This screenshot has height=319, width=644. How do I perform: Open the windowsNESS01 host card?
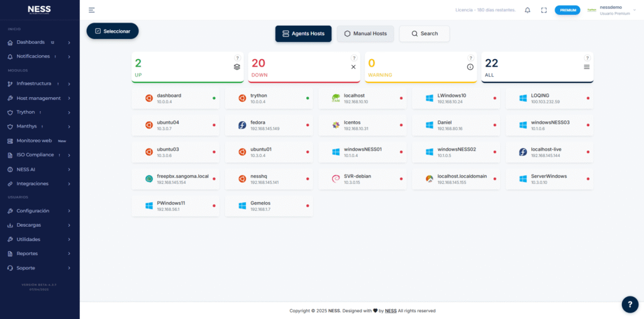363,152
